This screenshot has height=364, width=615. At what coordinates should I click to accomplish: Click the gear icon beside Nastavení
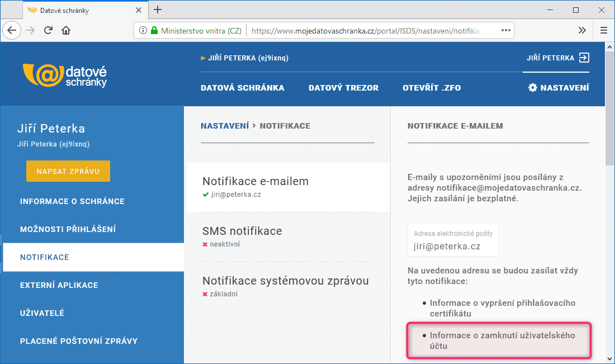coord(532,87)
